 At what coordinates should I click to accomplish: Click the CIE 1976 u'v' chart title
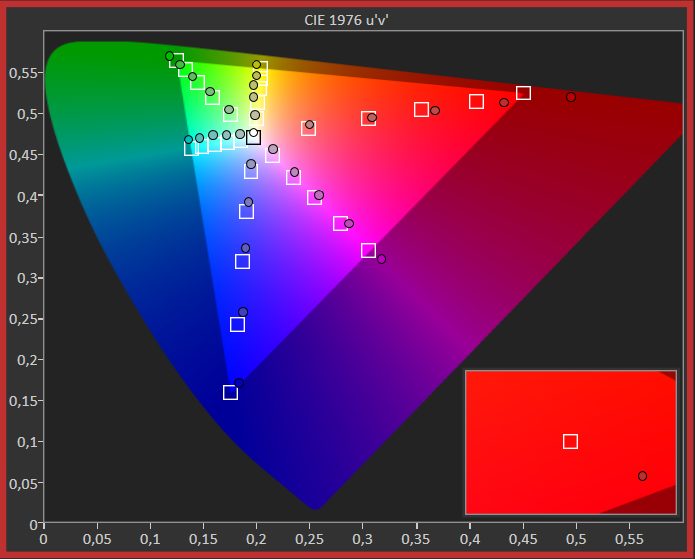tap(346, 20)
